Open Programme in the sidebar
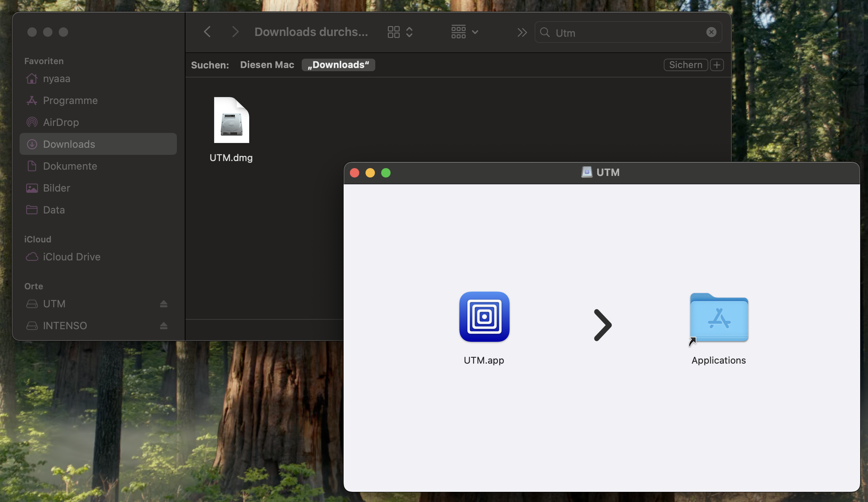 coord(98,100)
